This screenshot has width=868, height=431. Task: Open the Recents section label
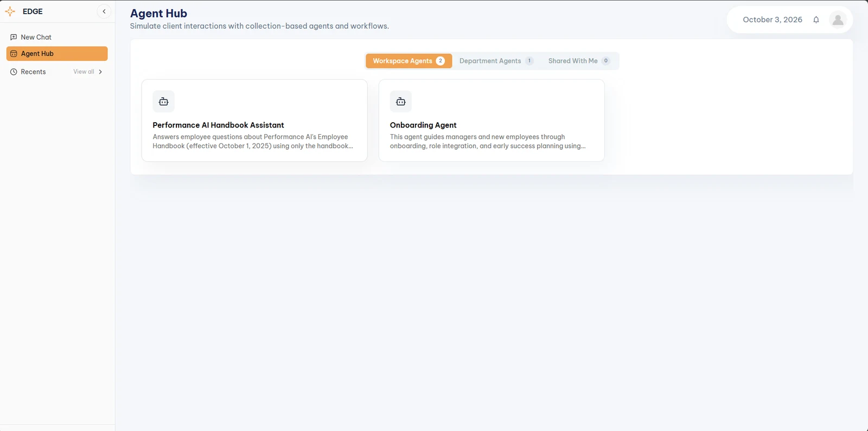click(x=33, y=72)
